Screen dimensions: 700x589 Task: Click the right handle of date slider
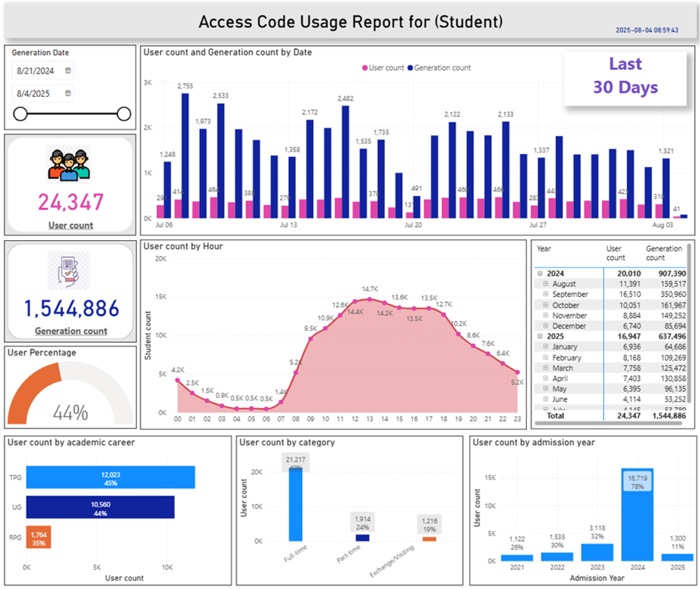tap(124, 115)
